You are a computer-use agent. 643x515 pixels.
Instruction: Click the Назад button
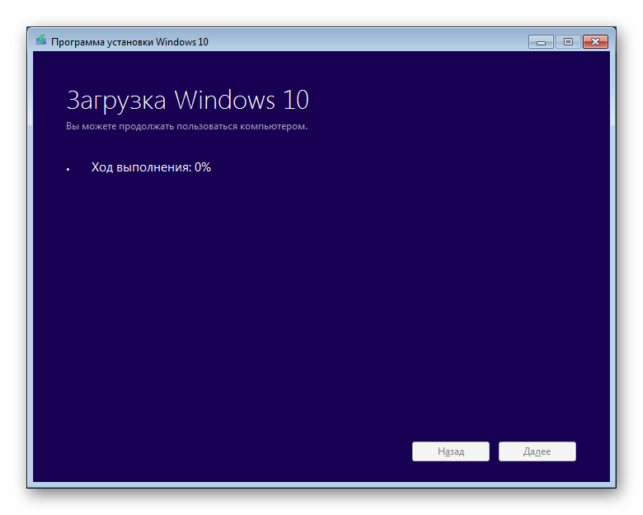click(451, 451)
